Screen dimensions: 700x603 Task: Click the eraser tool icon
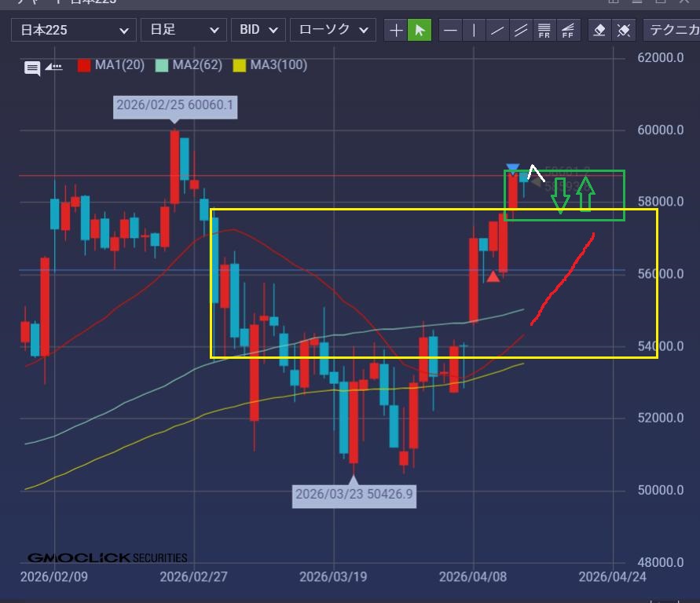click(x=600, y=31)
